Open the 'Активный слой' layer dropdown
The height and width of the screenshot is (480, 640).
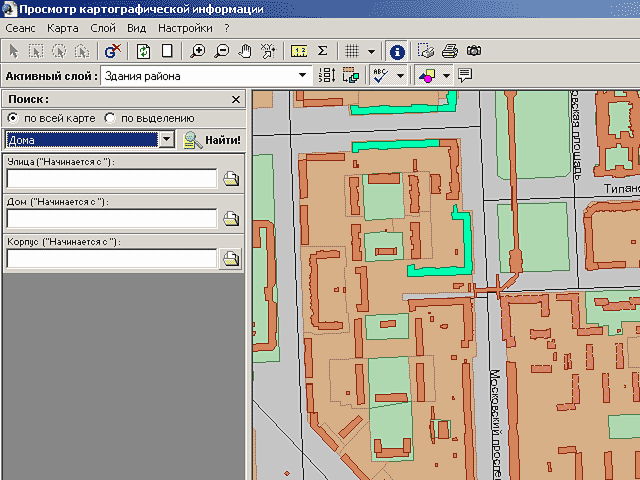coord(304,75)
